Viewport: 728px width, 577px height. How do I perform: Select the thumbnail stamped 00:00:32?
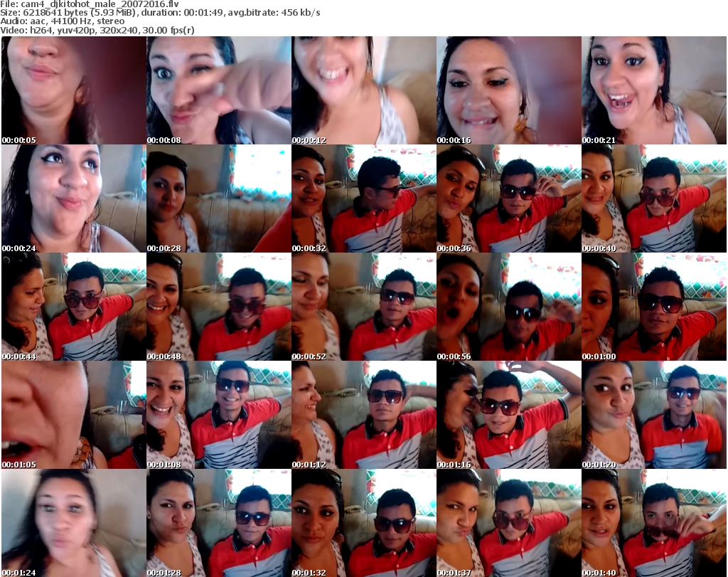coord(364,198)
